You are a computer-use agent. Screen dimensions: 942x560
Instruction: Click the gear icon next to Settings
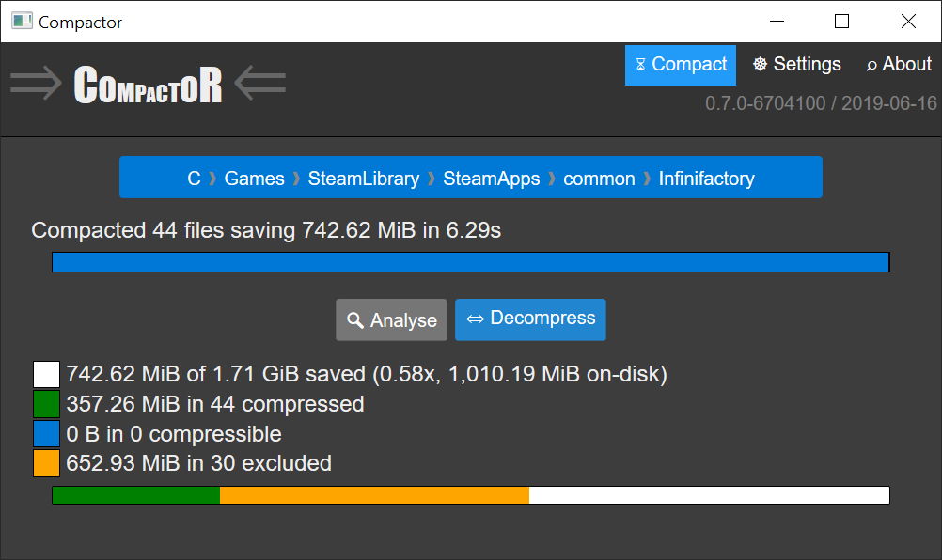tap(760, 64)
